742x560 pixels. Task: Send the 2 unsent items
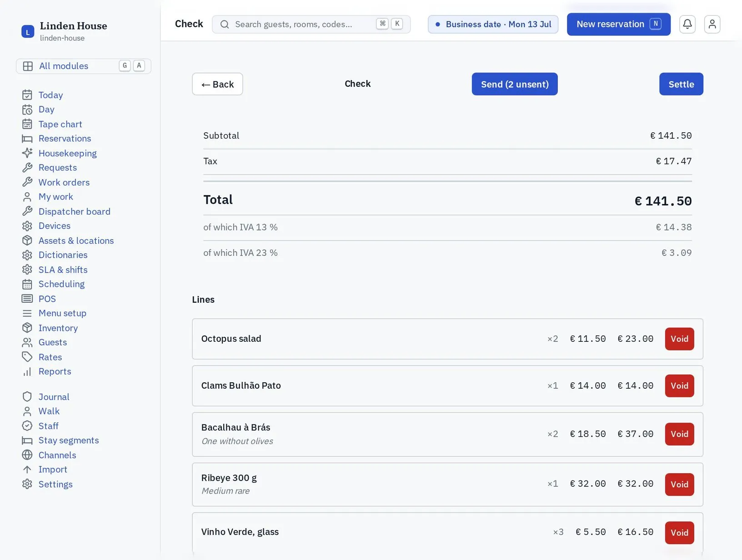[515, 84]
